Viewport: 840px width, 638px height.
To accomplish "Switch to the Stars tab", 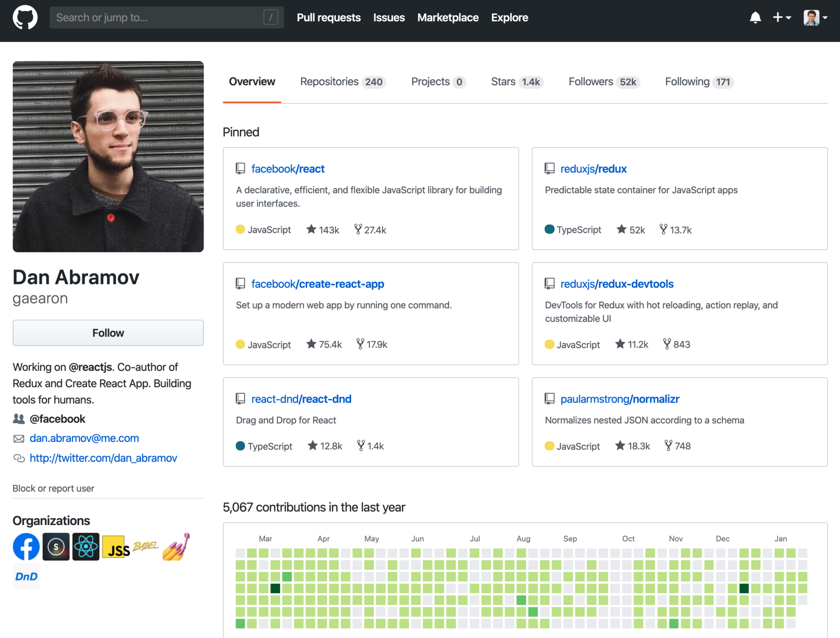I will [x=517, y=82].
